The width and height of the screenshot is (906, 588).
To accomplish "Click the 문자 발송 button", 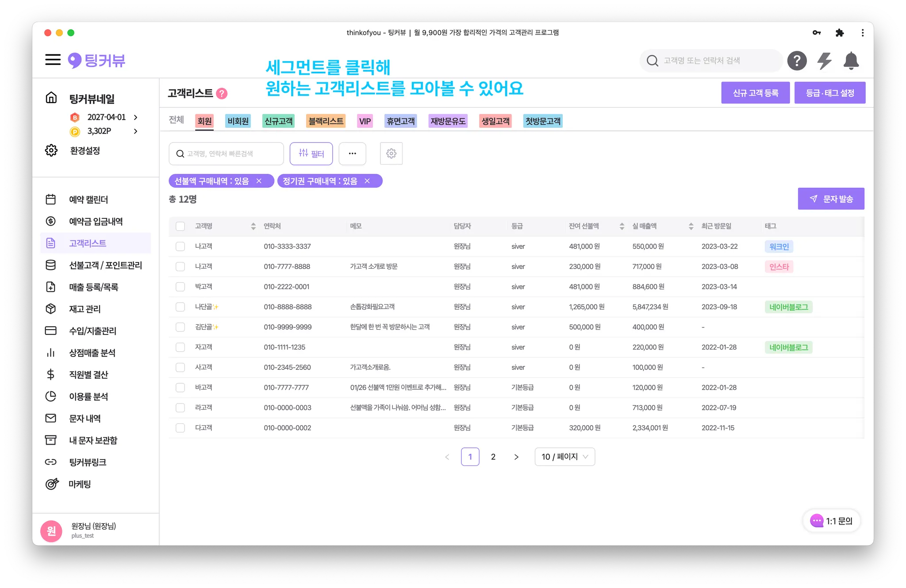I will click(x=831, y=199).
